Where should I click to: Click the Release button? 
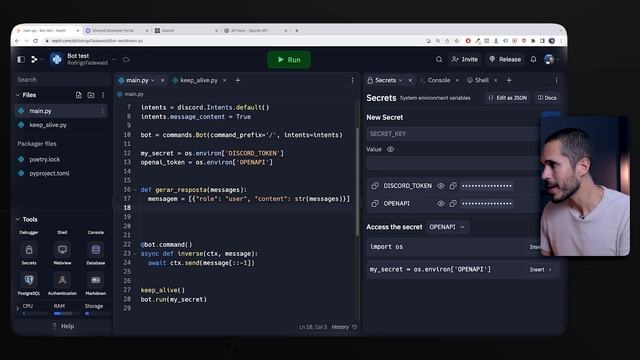click(x=505, y=60)
